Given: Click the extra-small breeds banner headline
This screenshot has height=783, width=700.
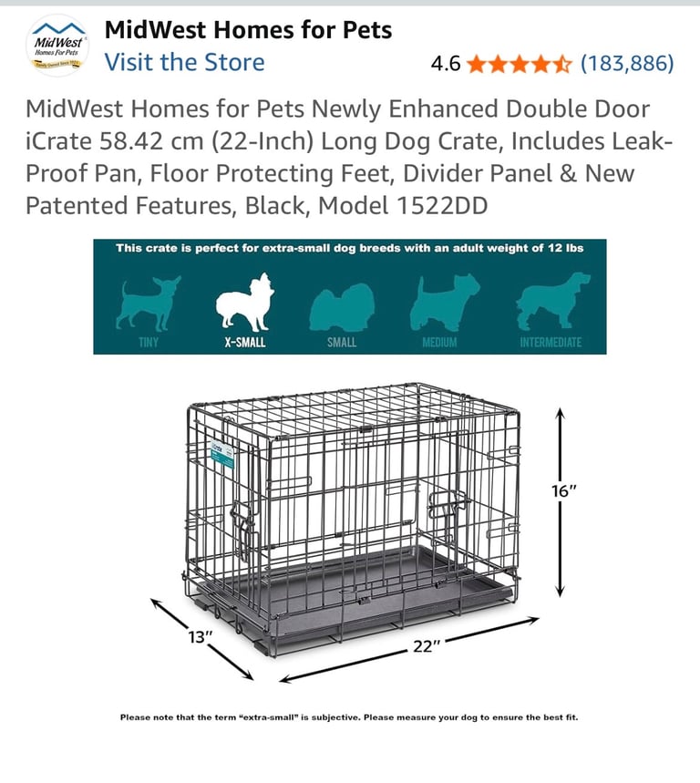Looking at the screenshot, I should (349, 248).
